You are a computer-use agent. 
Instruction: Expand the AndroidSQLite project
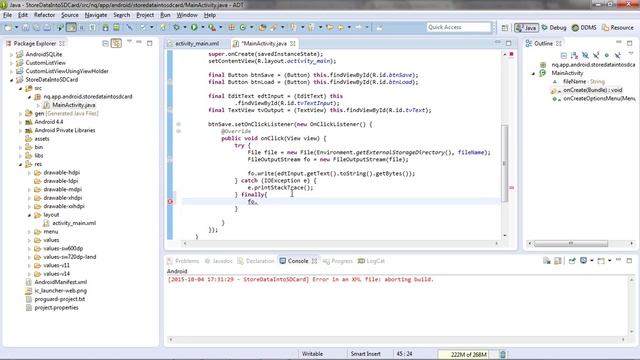tap(11, 54)
